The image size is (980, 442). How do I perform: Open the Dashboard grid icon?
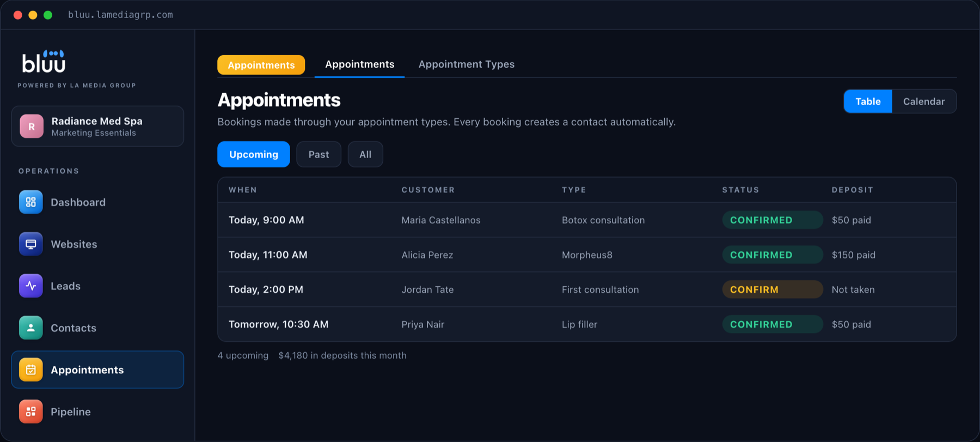[x=31, y=202]
